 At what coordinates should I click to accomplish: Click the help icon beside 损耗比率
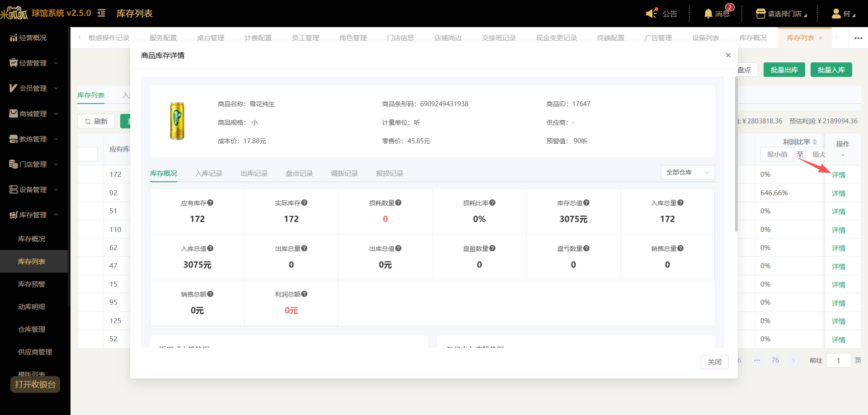pos(492,203)
